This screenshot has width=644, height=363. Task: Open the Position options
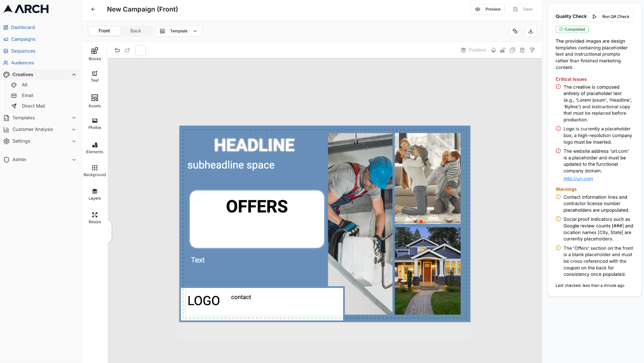coord(473,50)
